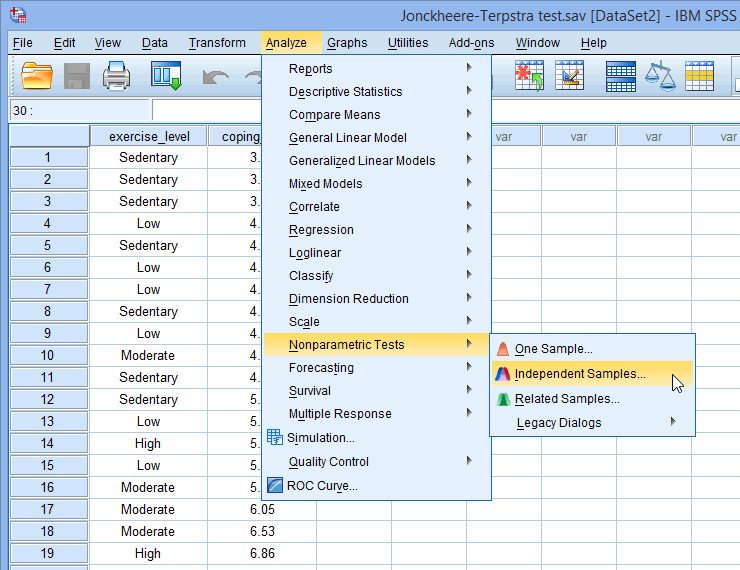Open the Transform menu

(217, 43)
